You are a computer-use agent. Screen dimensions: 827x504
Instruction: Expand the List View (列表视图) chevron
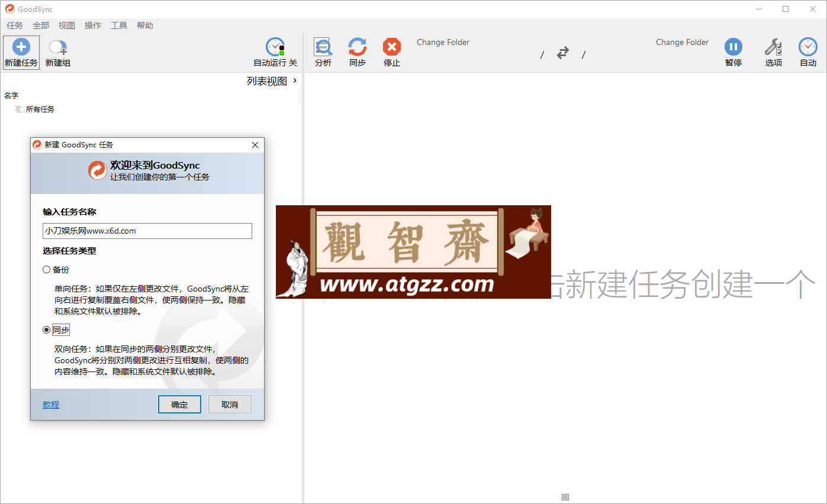[x=295, y=80]
